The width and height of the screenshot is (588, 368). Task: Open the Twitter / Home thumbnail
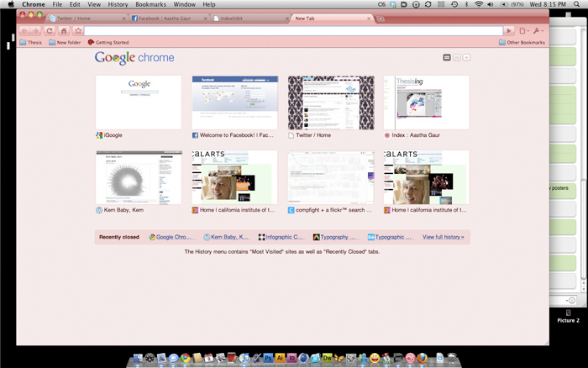(x=331, y=103)
